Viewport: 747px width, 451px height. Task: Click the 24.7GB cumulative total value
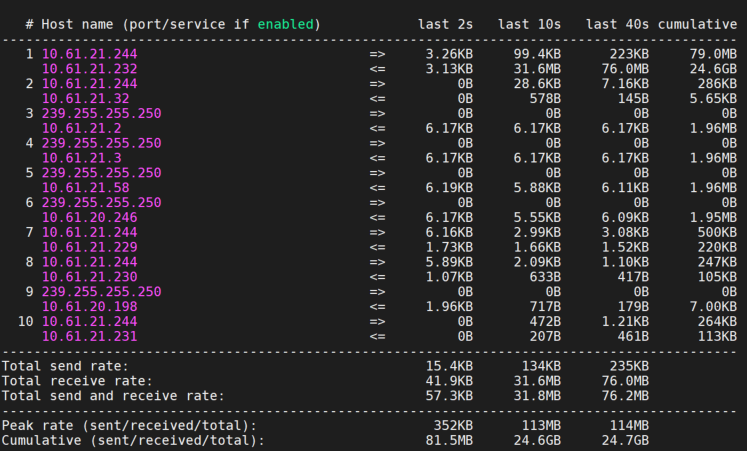coord(625,441)
